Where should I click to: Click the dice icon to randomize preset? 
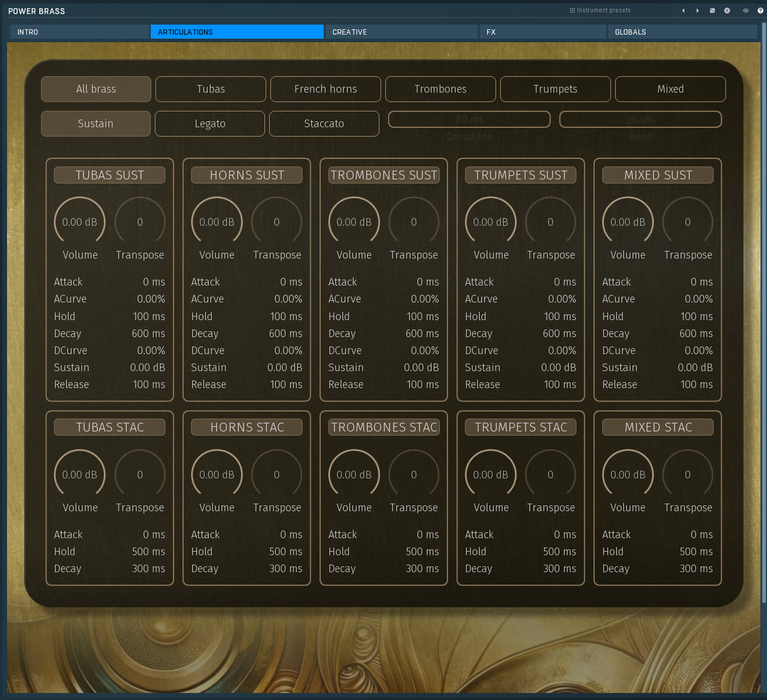point(711,10)
